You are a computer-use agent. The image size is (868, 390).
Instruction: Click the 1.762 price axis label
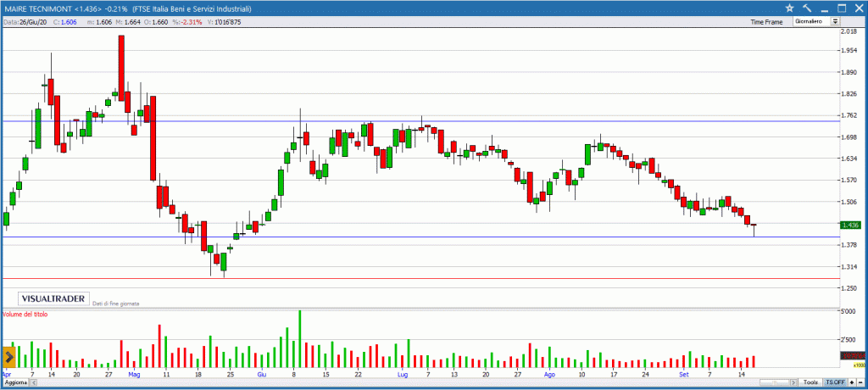click(x=849, y=116)
